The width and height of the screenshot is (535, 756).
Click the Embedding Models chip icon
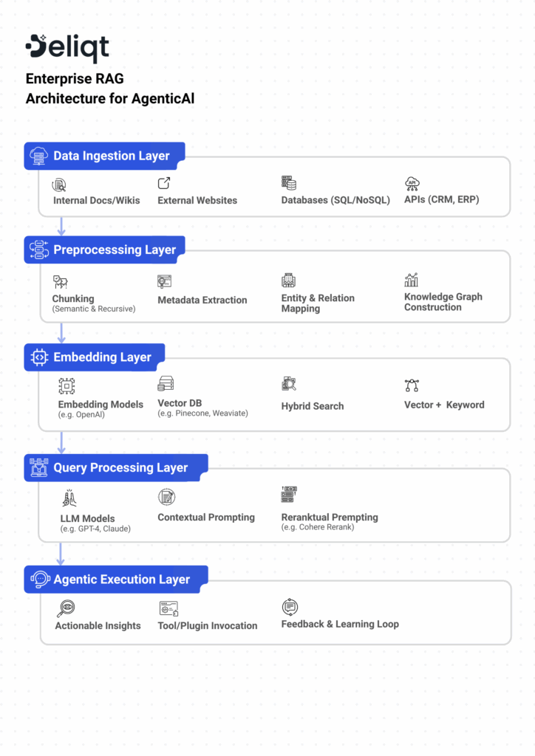pos(67,385)
